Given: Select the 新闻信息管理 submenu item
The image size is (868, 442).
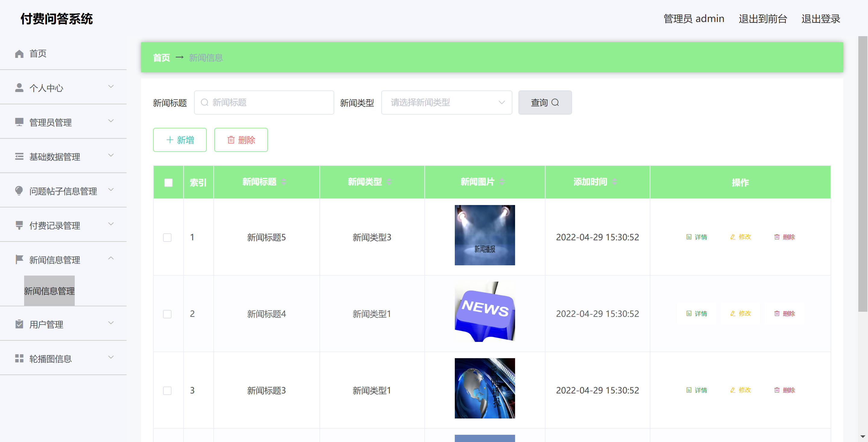Looking at the screenshot, I should (49, 291).
